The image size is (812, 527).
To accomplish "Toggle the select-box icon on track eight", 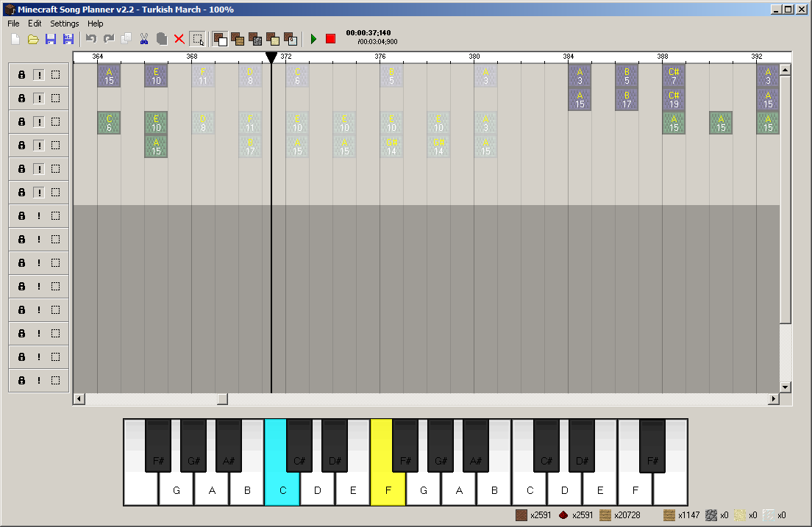I will (x=55, y=239).
